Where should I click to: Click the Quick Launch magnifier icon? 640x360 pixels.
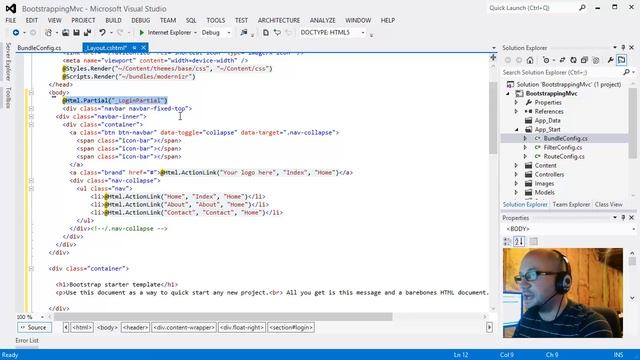(x=582, y=8)
